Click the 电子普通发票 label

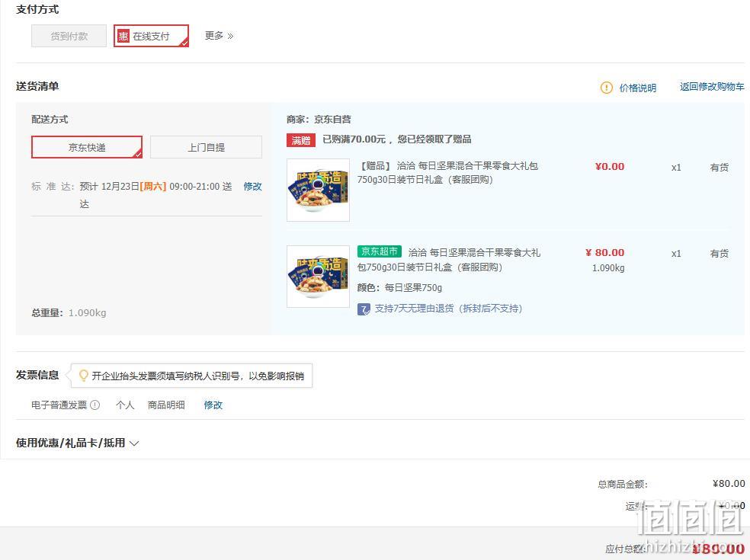coord(59,405)
